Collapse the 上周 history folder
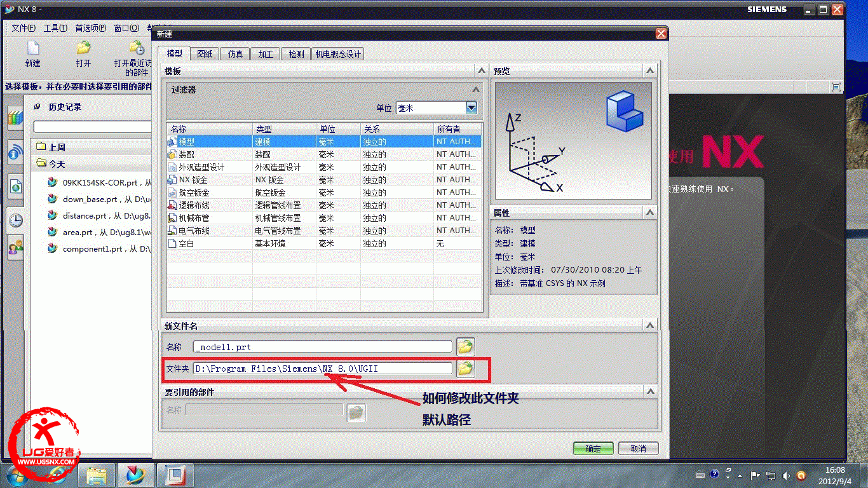 51,147
